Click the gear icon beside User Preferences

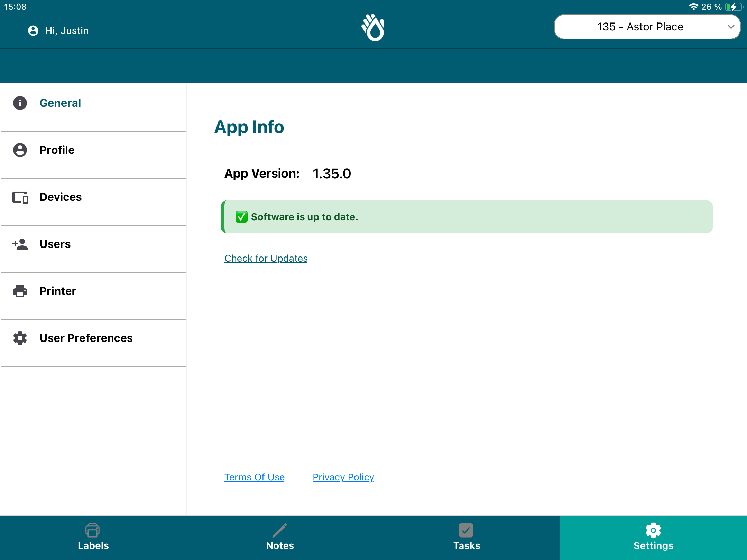click(x=20, y=338)
